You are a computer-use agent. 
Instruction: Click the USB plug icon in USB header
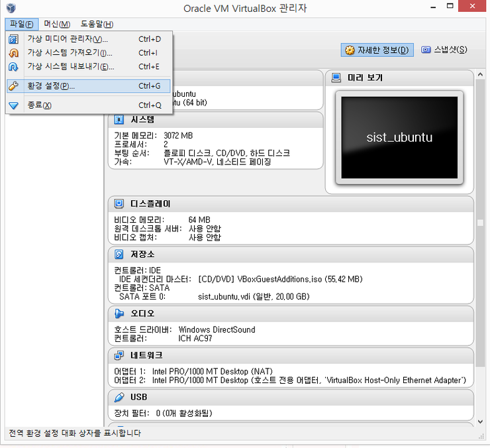point(119,398)
